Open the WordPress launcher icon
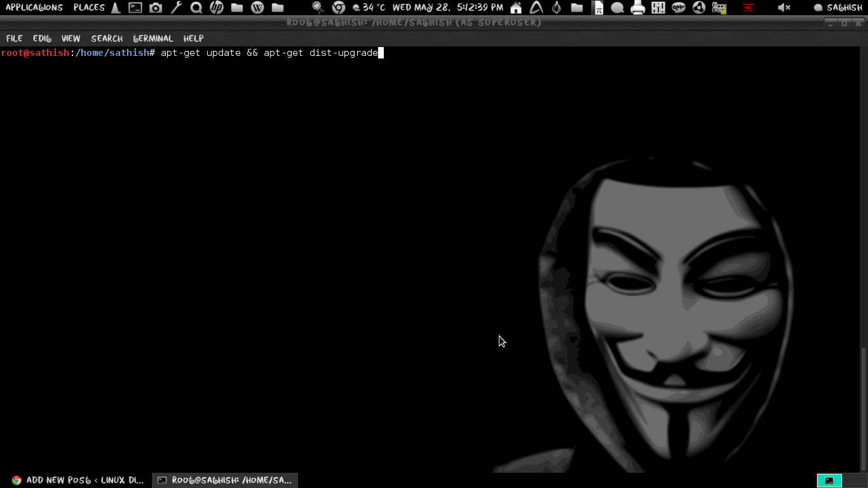The height and width of the screenshot is (488, 868). (257, 8)
